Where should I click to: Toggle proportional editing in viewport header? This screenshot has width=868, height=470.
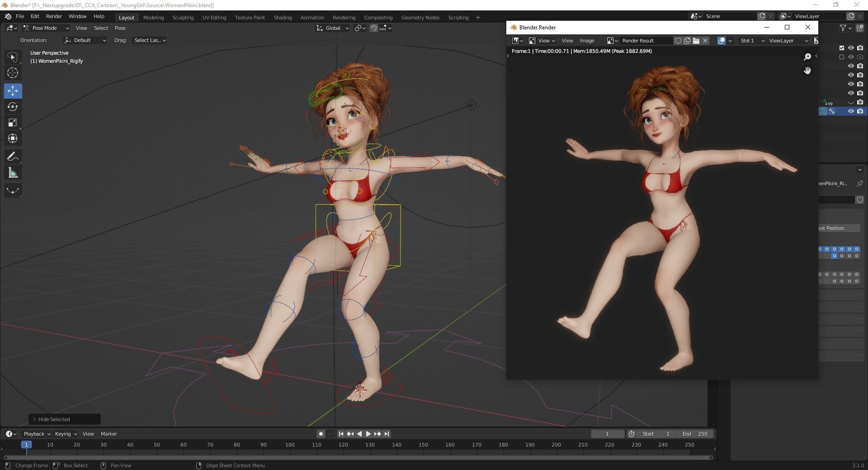(374, 28)
